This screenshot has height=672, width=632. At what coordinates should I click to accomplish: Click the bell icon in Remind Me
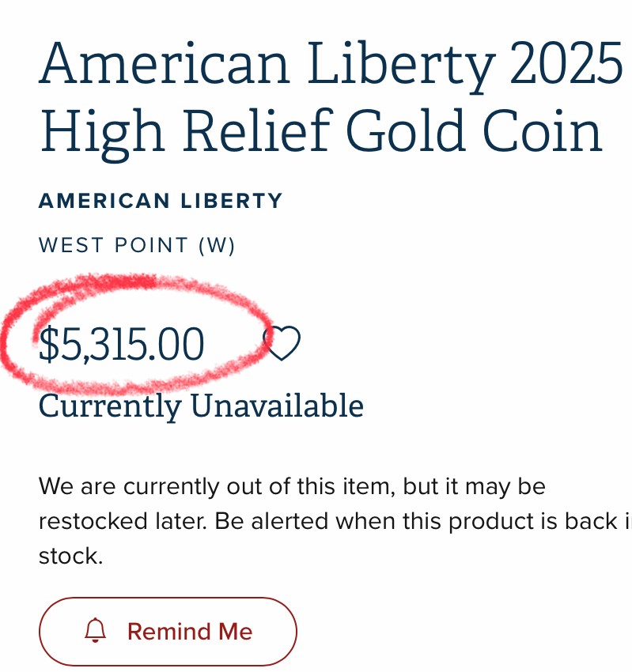(x=95, y=631)
